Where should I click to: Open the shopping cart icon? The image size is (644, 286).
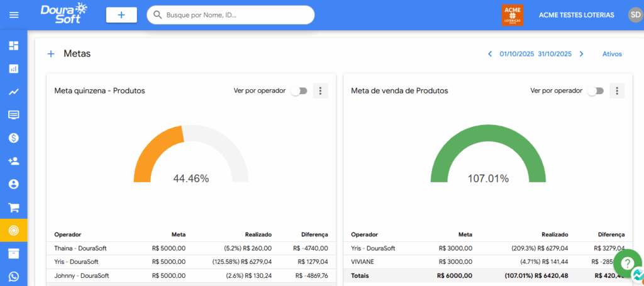pyautogui.click(x=14, y=207)
